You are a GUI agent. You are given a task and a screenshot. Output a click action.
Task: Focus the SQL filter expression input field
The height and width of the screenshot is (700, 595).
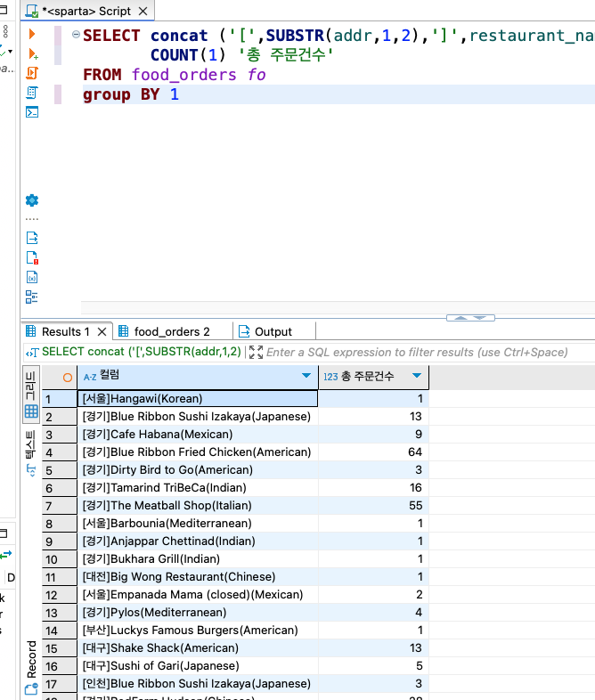click(x=417, y=353)
